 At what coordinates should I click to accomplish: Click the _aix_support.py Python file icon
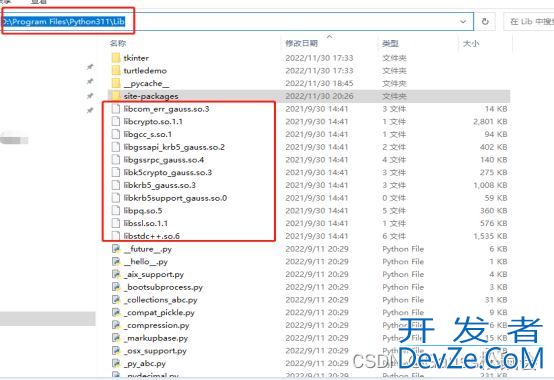[116, 274]
